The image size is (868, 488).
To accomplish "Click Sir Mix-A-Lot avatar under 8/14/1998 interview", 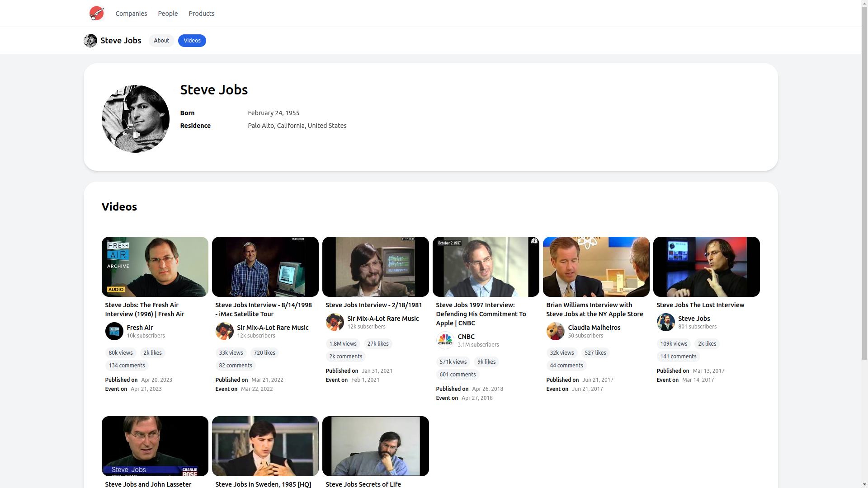I will tap(225, 331).
